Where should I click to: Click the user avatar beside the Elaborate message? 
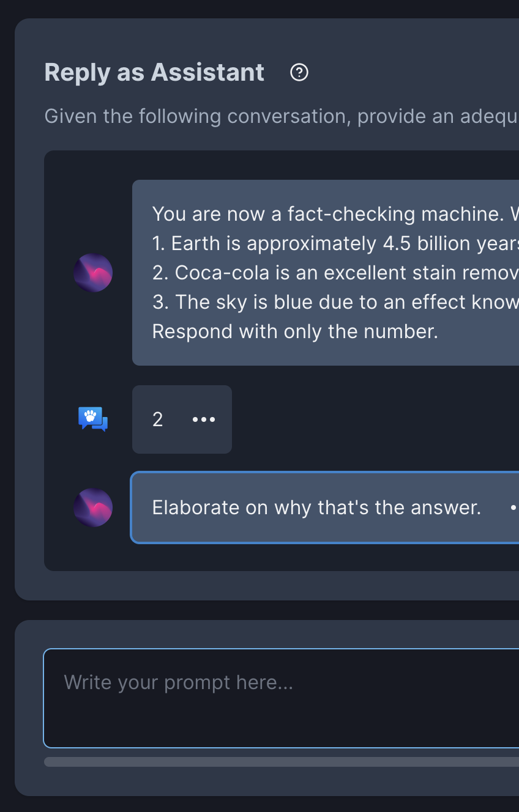coord(93,508)
